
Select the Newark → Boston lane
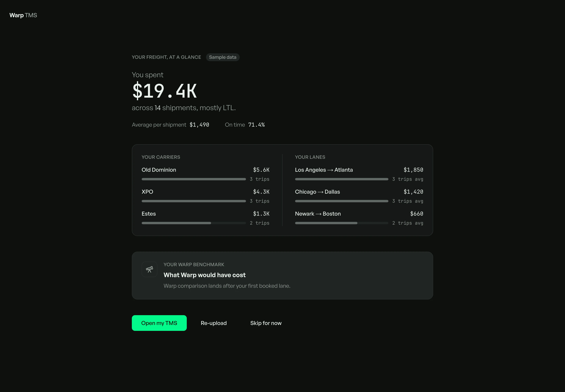pyautogui.click(x=318, y=214)
